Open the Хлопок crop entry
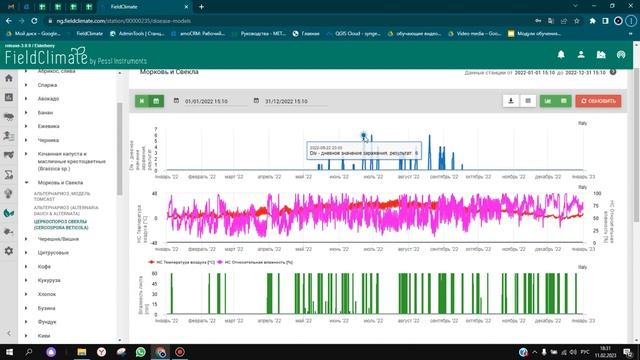The image size is (640, 360). 47,294
